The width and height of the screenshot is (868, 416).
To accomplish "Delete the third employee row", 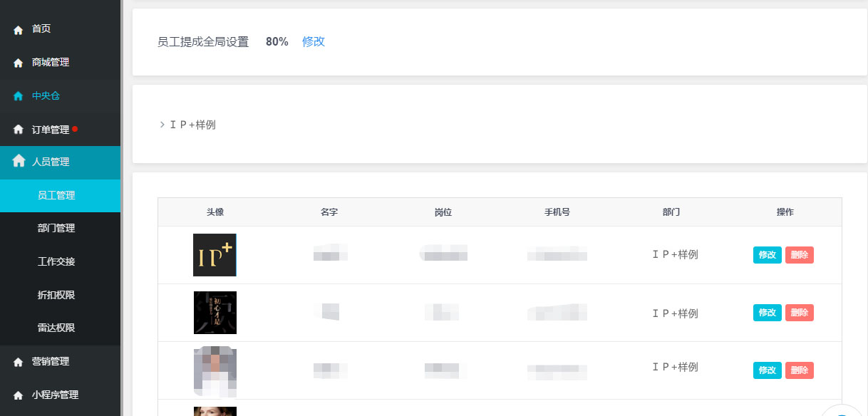I will [799, 370].
